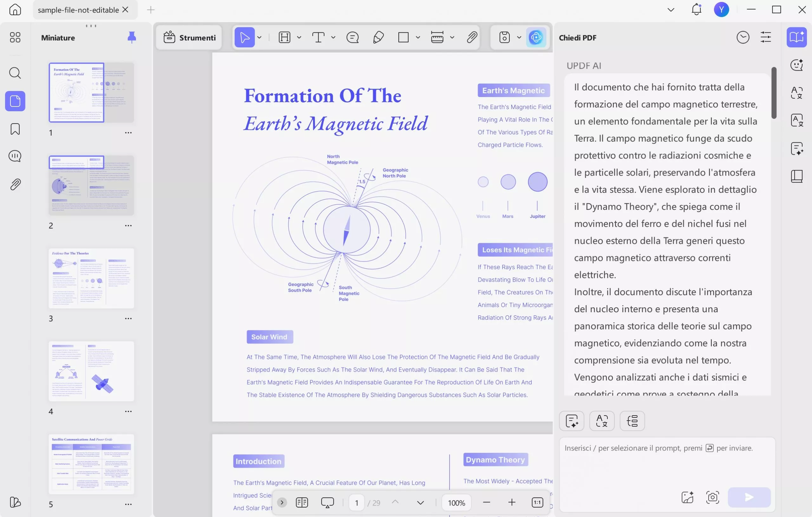The width and height of the screenshot is (812, 517).
Task: Expand the highlight tool dropdown arrow
Action: coord(299,37)
